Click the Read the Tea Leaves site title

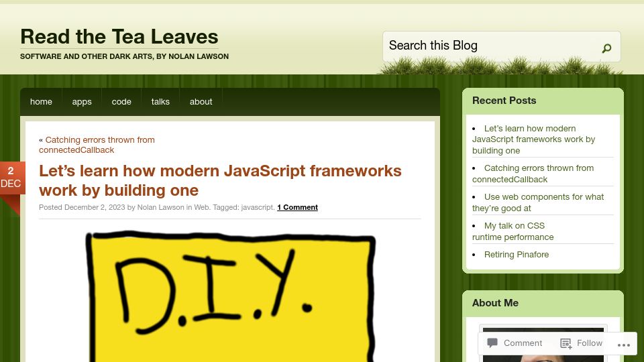(x=119, y=36)
